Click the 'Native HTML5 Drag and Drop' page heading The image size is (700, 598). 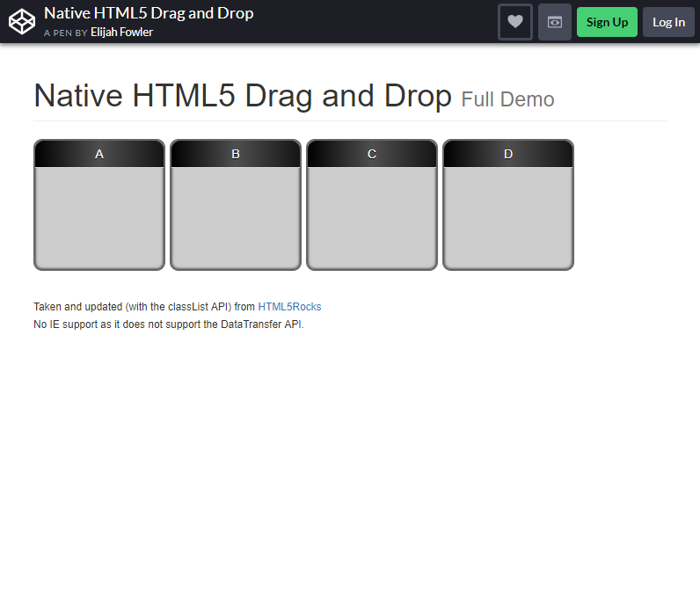(x=243, y=96)
